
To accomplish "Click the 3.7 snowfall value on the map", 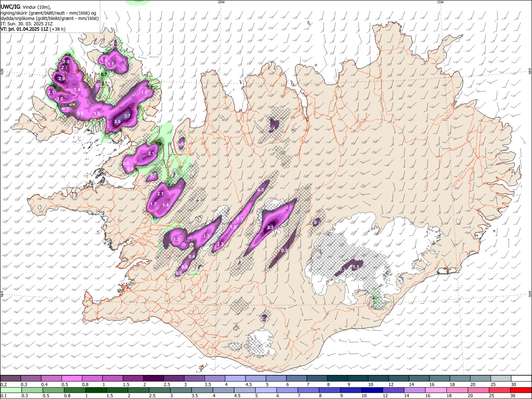I will click(x=128, y=116).
